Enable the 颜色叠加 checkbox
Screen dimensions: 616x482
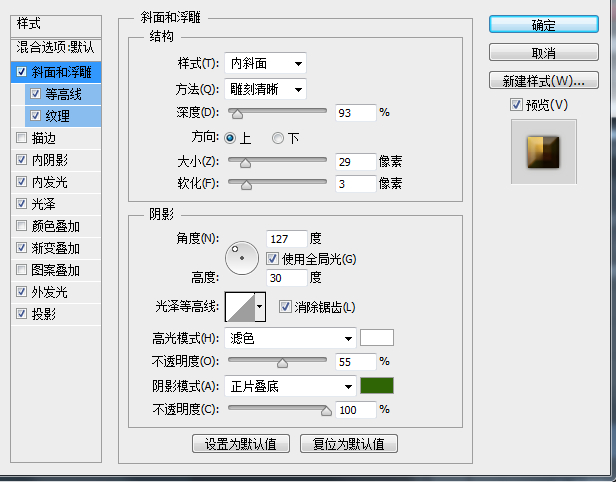[21, 225]
